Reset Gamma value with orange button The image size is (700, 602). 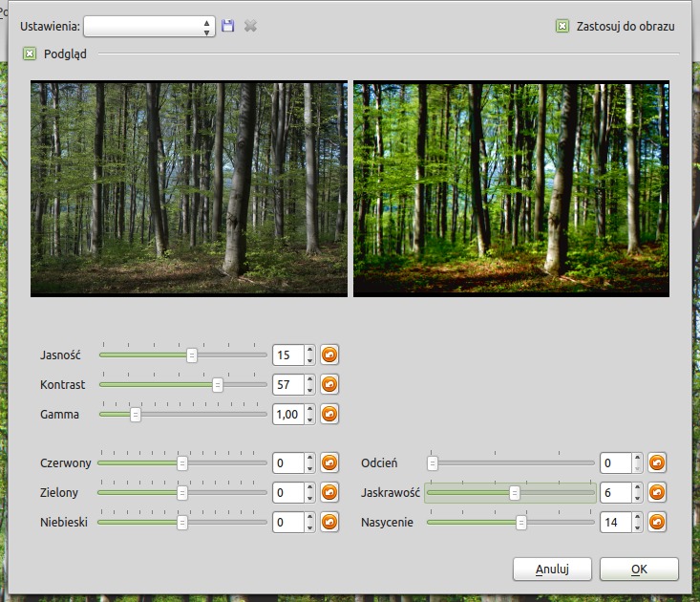[x=329, y=414]
